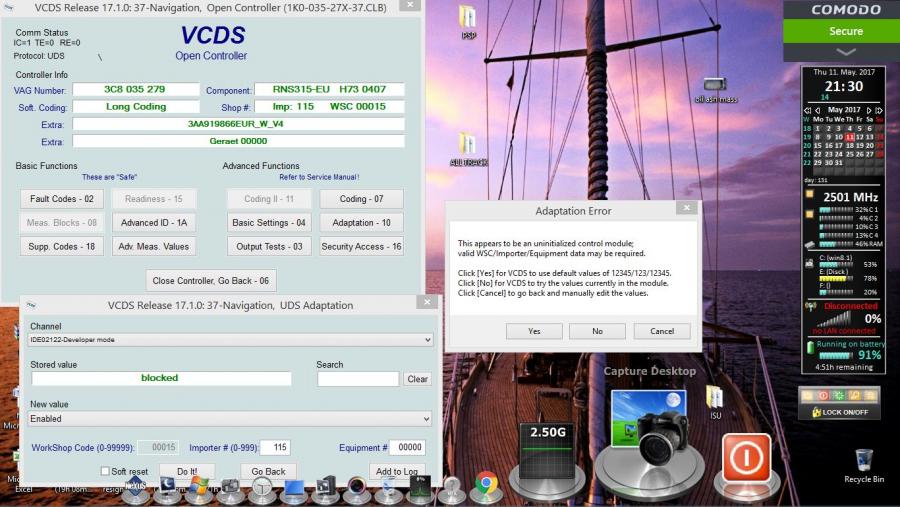Open the clock dock icon
This screenshot has height=507, width=900.
(x=262, y=489)
